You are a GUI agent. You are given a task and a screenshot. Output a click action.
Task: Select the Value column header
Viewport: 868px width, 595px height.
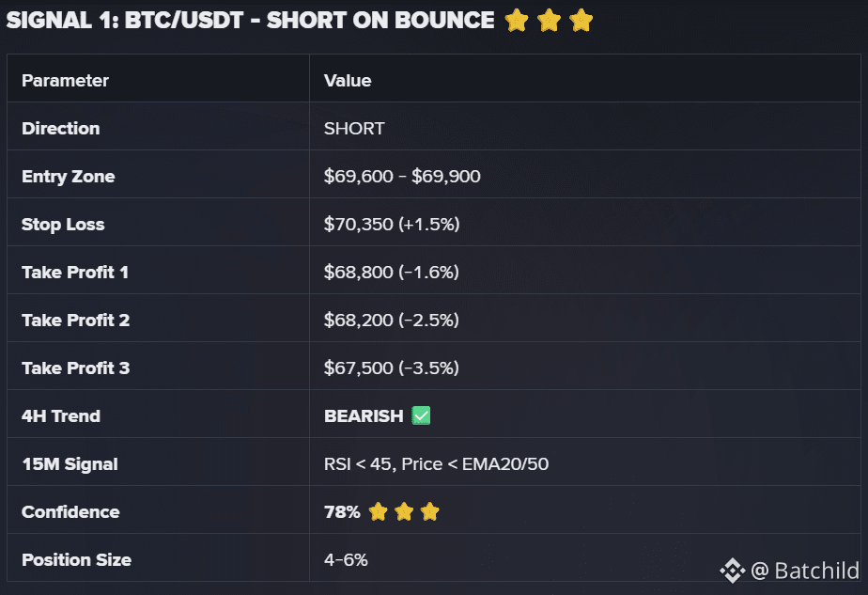(348, 80)
